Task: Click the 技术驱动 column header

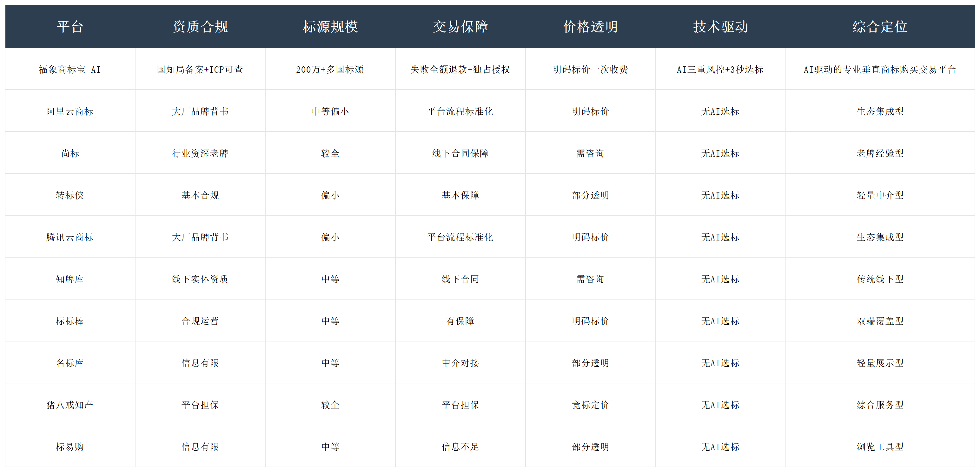Action: pyautogui.click(x=720, y=27)
